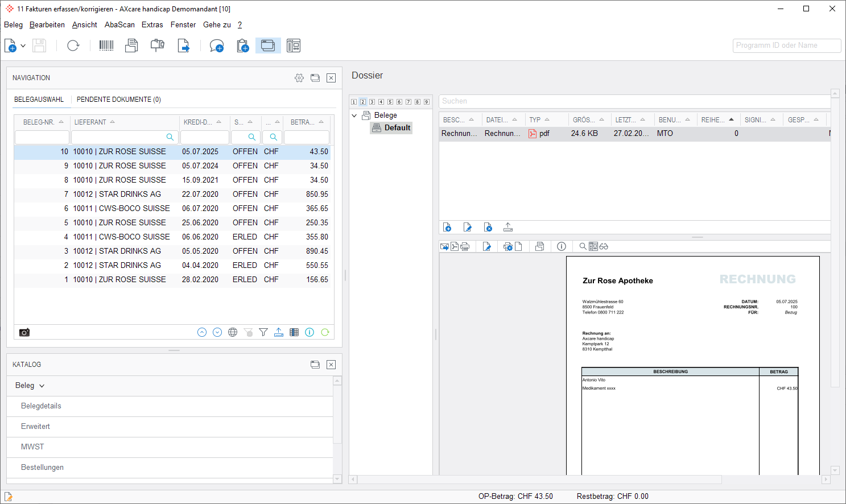The image size is (846, 504).
Task: Collapse the Belege tree node
Action: tap(354, 115)
